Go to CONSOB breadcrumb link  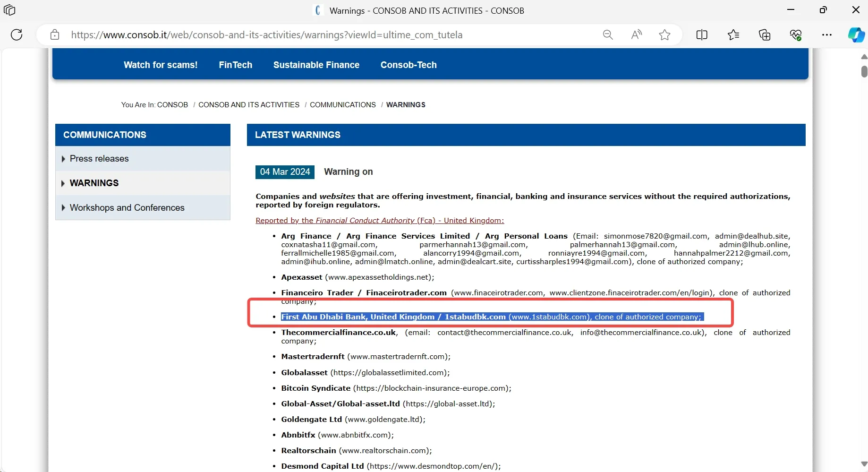tap(172, 105)
